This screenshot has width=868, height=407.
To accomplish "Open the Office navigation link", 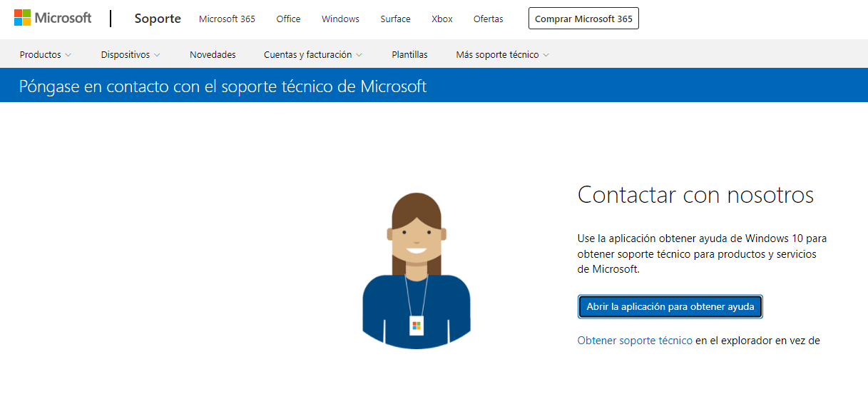I will pos(288,19).
